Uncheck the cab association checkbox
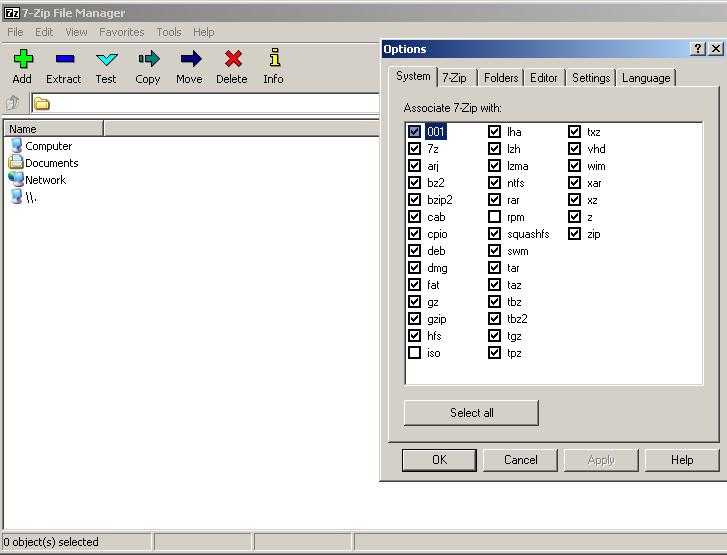The image size is (727, 555). [415, 217]
